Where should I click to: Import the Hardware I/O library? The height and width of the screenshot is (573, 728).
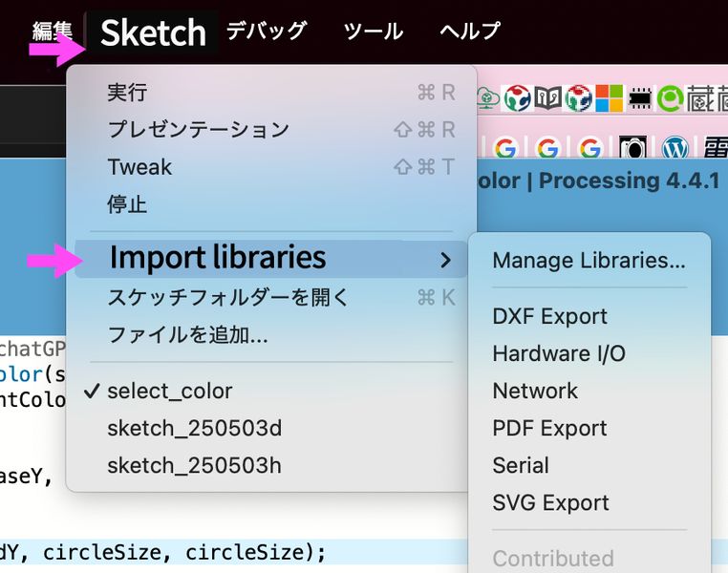pos(589,353)
